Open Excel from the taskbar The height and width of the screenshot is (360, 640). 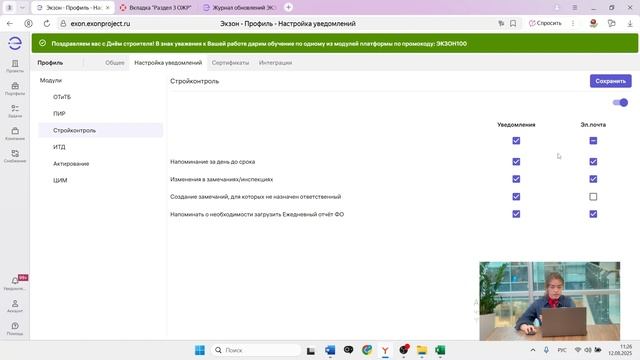tap(440, 350)
